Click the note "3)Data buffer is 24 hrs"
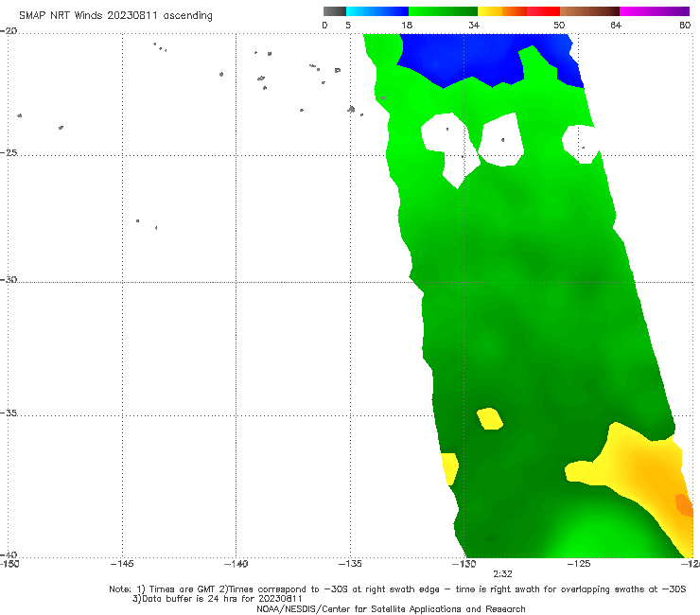The height and width of the screenshot is (615, 700). tap(217, 599)
